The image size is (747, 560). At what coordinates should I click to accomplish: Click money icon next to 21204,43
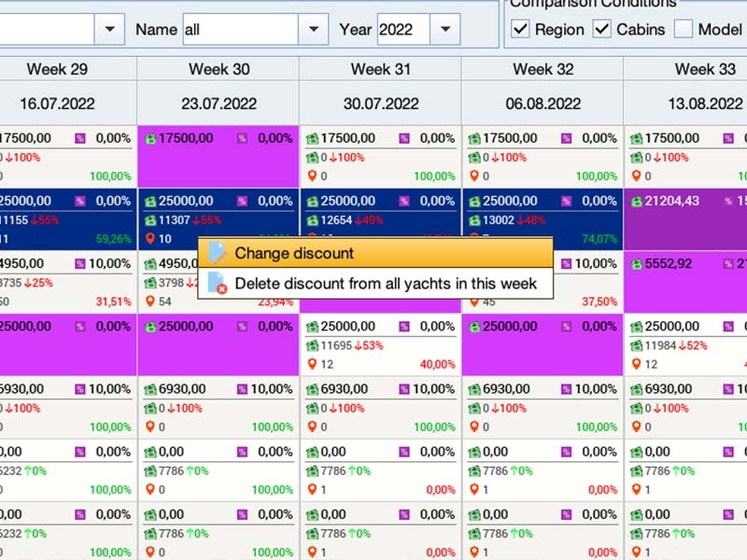636,202
